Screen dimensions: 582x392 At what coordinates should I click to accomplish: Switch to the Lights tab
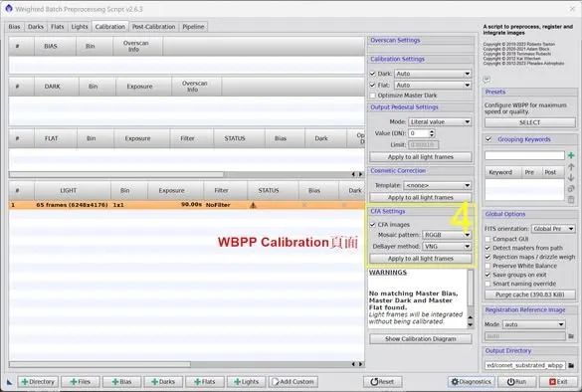click(x=80, y=27)
